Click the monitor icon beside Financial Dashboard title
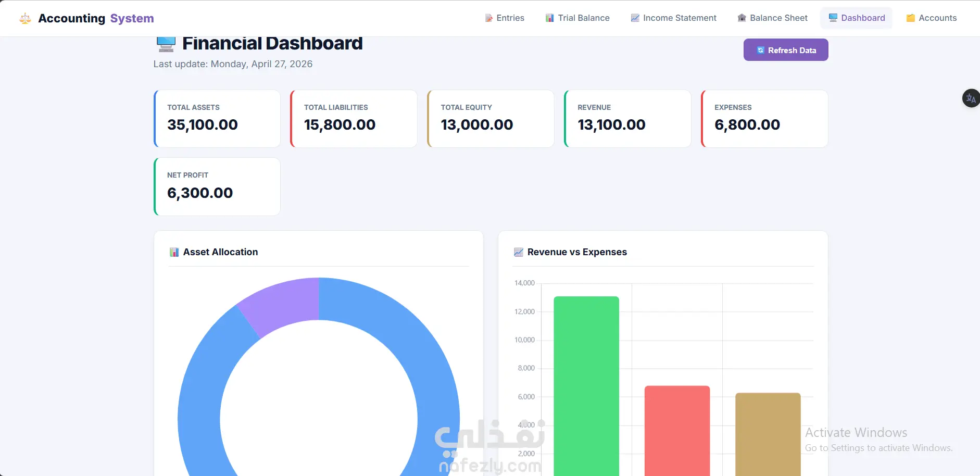This screenshot has width=980, height=476. tap(166, 44)
